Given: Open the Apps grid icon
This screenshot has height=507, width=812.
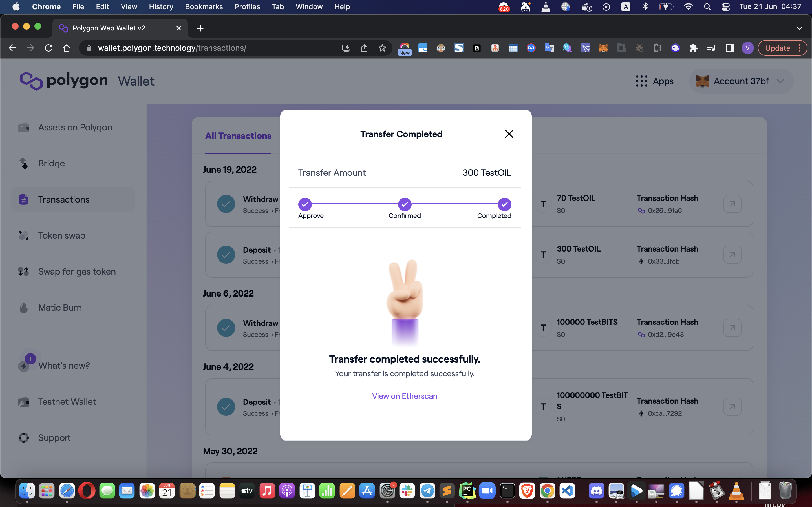Looking at the screenshot, I should tap(641, 81).
